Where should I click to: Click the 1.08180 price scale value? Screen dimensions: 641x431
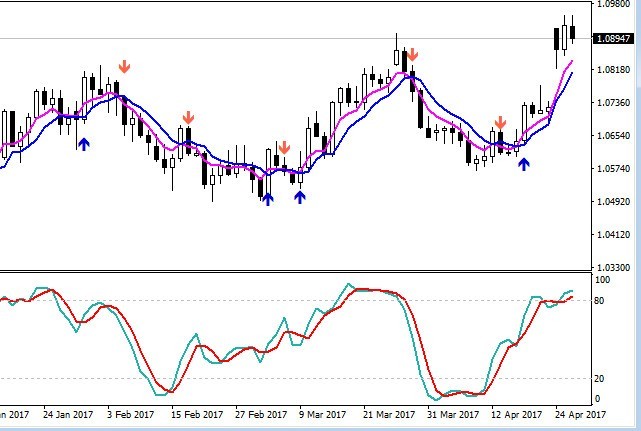pos(613,70)
